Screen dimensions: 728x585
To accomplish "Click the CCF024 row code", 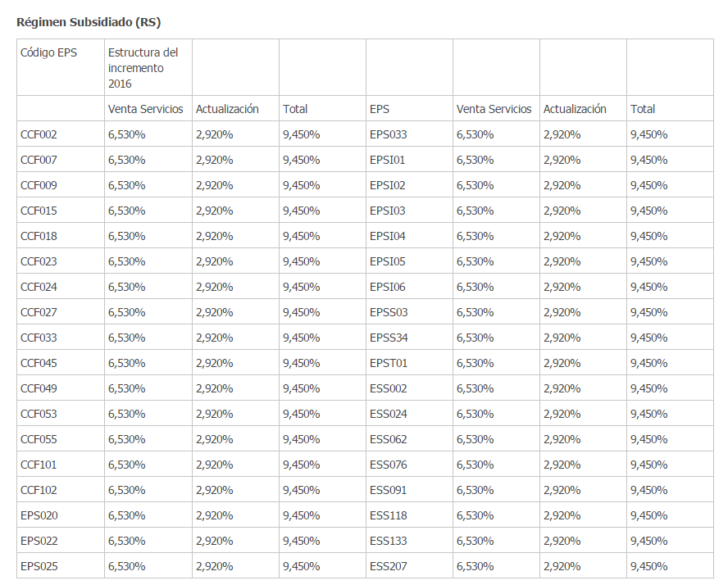I will point(39,287).
